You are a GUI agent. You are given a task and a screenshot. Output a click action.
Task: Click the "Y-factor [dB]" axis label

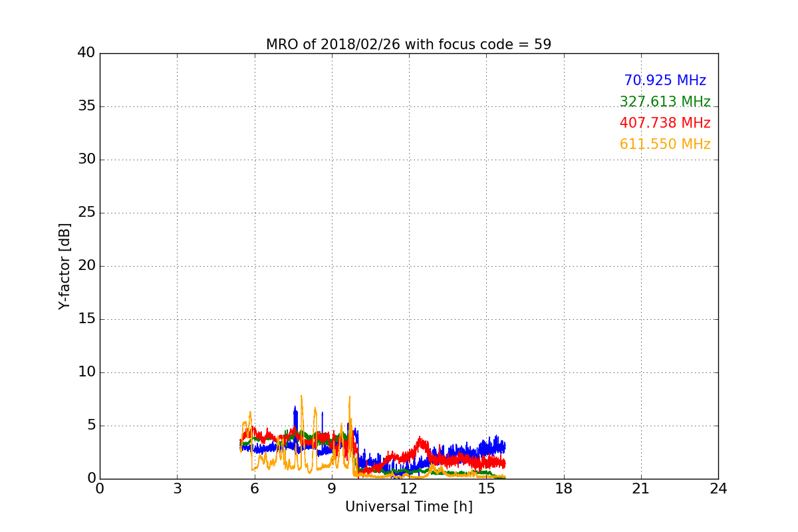[x=65, y=266]
